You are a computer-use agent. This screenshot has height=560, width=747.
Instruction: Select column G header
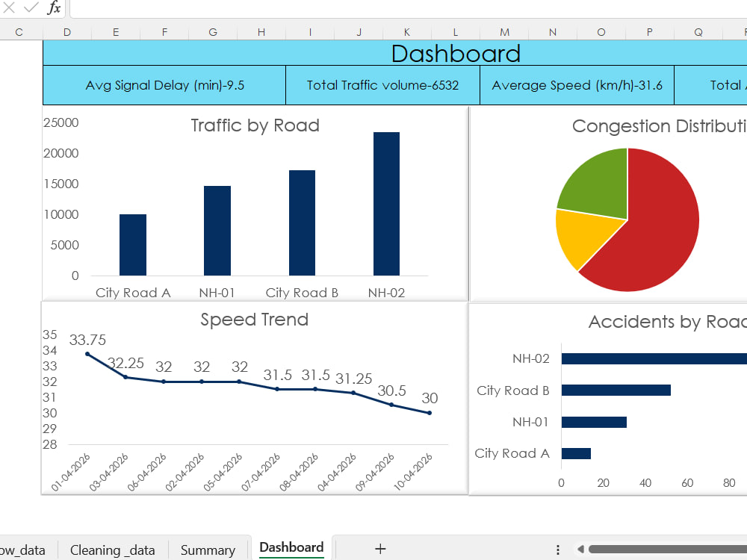[x=213, y=32]
